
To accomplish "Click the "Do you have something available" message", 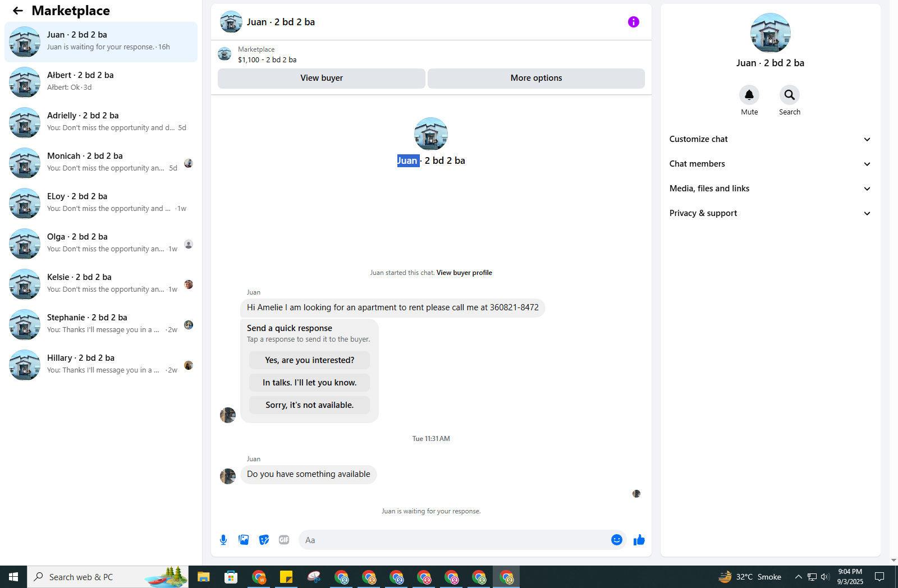I will pyautogui.click(x=309, y=474).
